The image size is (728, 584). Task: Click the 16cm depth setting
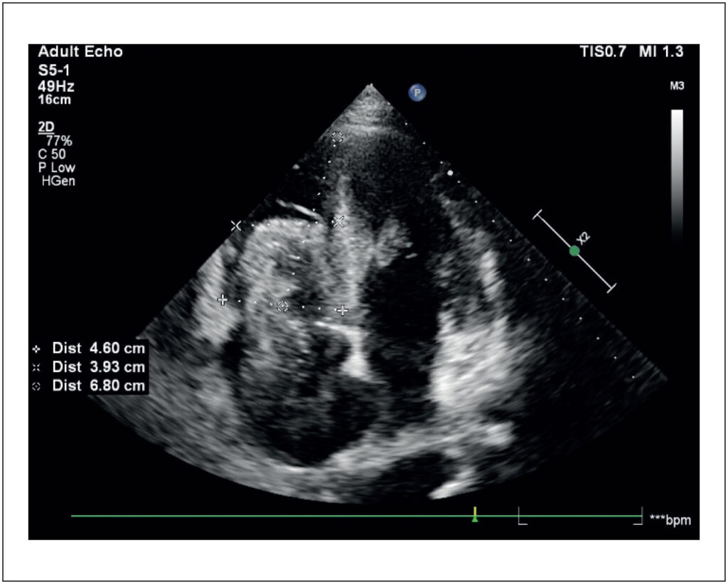point(55,100)
